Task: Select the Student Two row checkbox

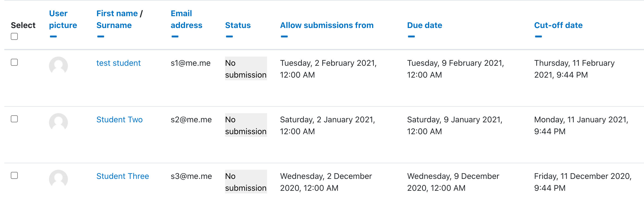Action: pos(14,119)
